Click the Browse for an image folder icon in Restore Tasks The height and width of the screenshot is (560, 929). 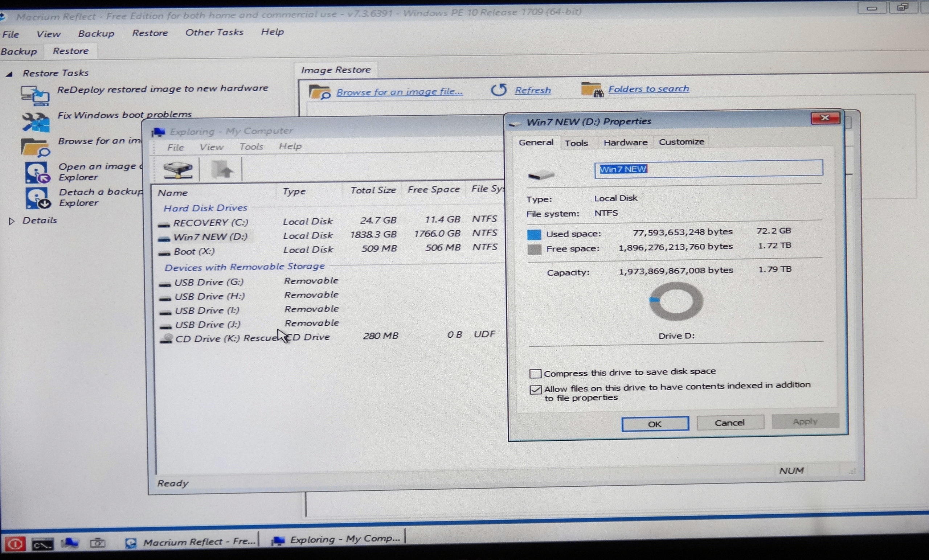pyautogui.click(x=36, y=148)
